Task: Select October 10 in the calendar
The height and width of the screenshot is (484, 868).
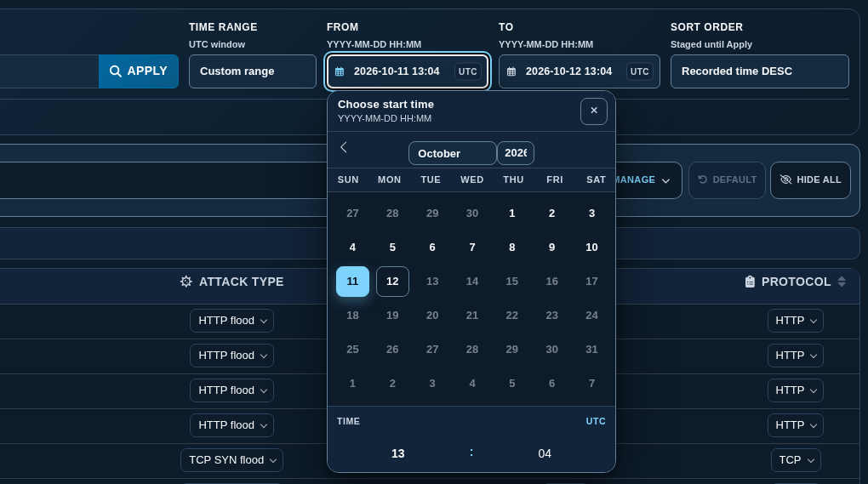Action: tap(591, 248)
